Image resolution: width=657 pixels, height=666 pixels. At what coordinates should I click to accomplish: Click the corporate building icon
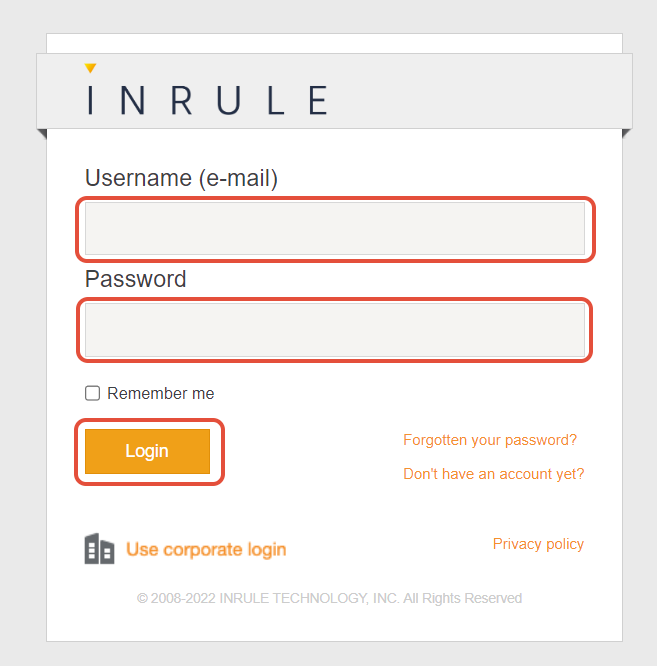click(99, 549)
